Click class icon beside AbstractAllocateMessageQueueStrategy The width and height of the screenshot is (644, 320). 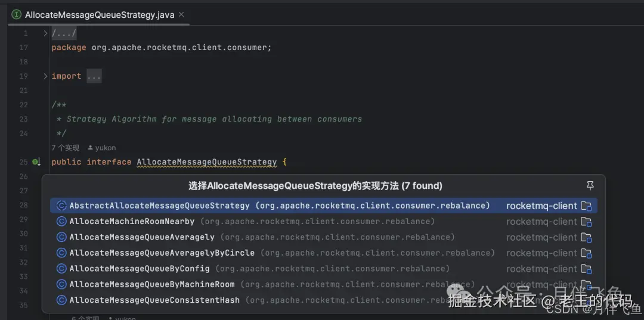(x=61, y=206)
